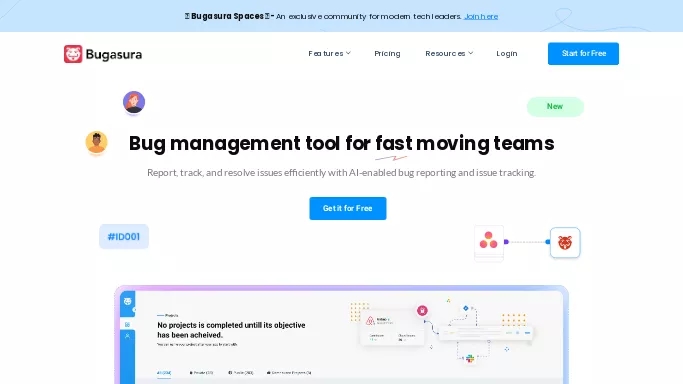Screen dimensions: 683x384
Task: Go to the Login page
Action: [x=507, y=54]
